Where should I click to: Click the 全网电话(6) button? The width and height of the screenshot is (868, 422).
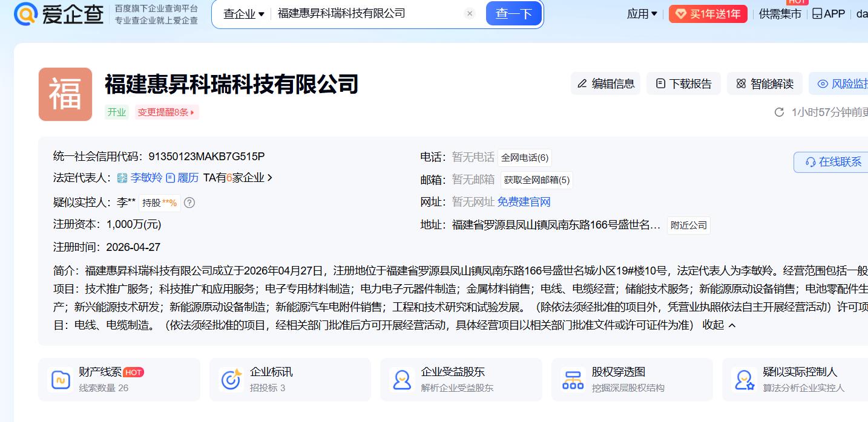(525, 157)
